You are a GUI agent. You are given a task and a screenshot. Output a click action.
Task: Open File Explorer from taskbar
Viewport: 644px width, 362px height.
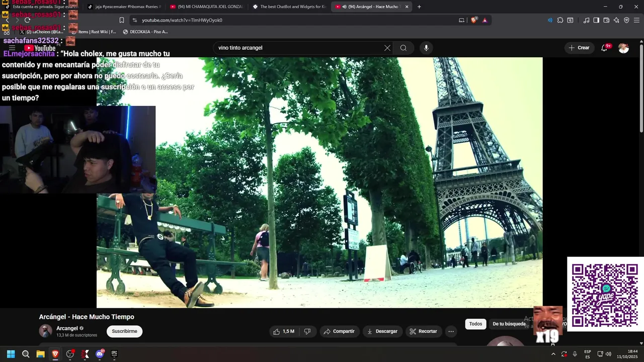point(40,354)
